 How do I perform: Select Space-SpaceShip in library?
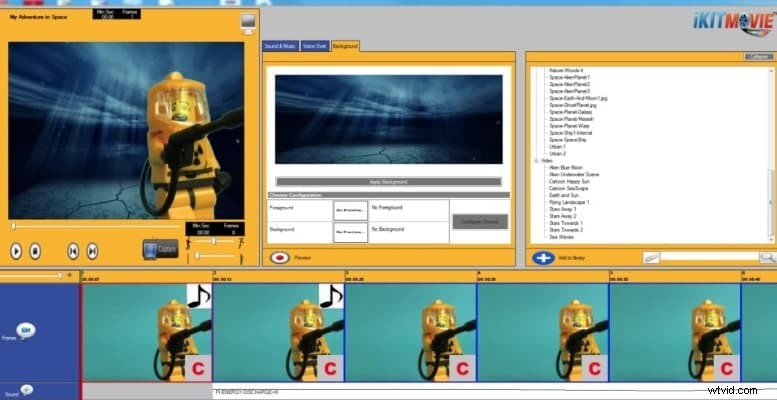point(568,140)
